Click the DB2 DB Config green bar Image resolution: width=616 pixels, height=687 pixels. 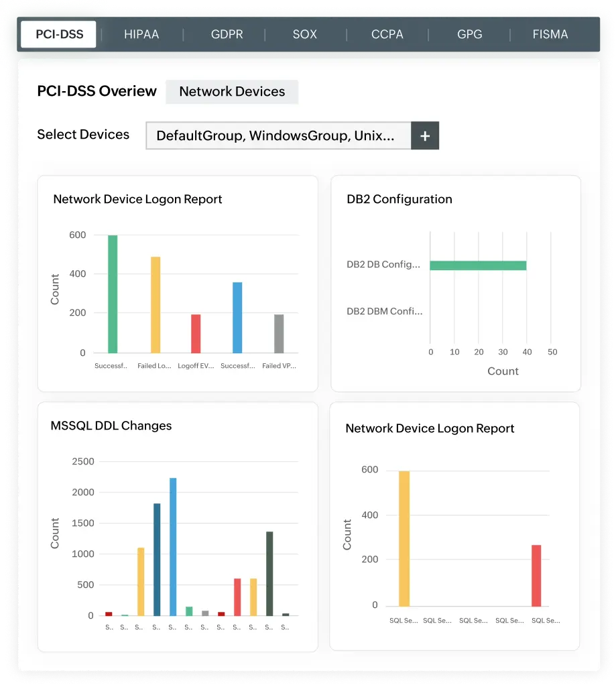coord(478,265)
